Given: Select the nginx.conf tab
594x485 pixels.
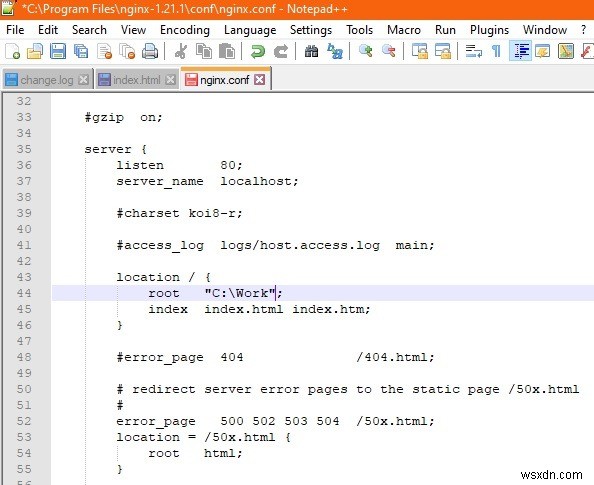Looking at the screenshot, I should click(225, 80).
